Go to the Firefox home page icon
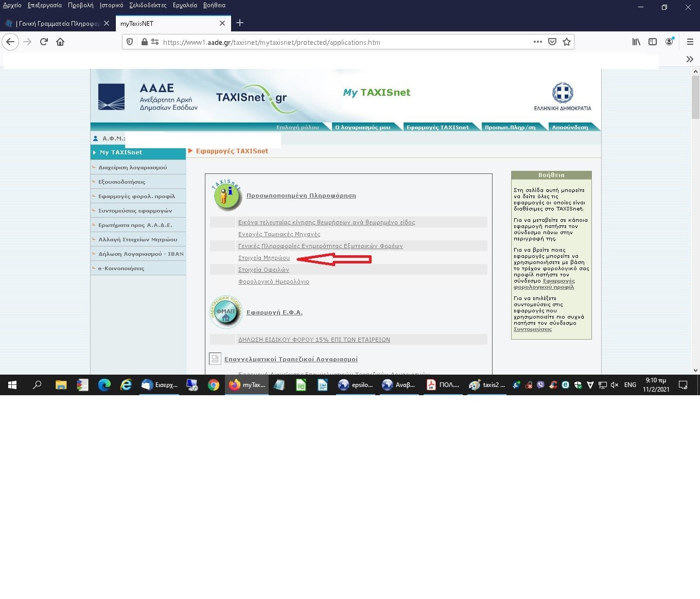The height and width of the screenshot is (599, 700). [x=60, y=42]
